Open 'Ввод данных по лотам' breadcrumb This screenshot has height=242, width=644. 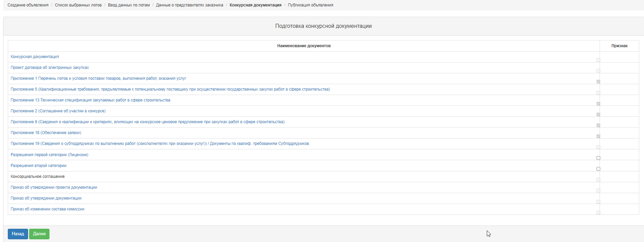129,5
